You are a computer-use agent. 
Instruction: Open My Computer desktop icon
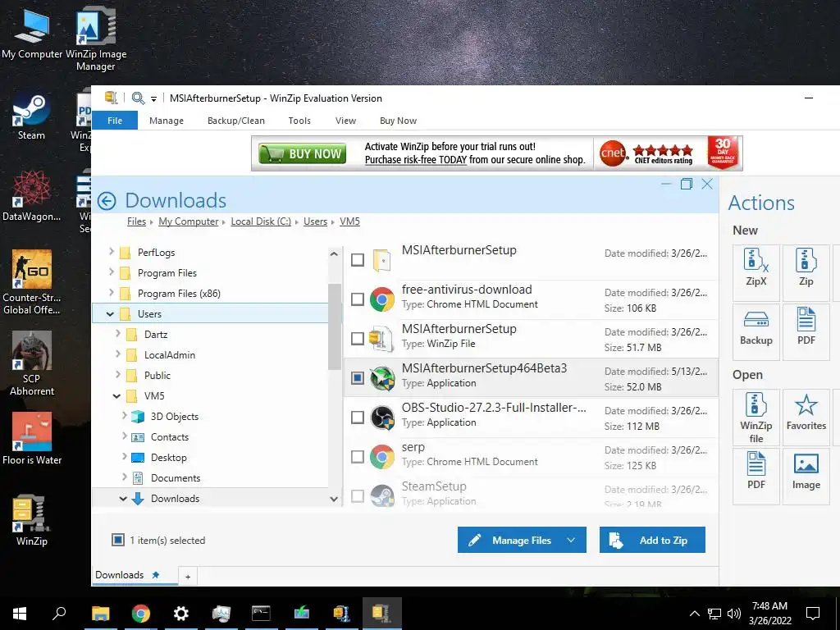click(x=32, y=34)
